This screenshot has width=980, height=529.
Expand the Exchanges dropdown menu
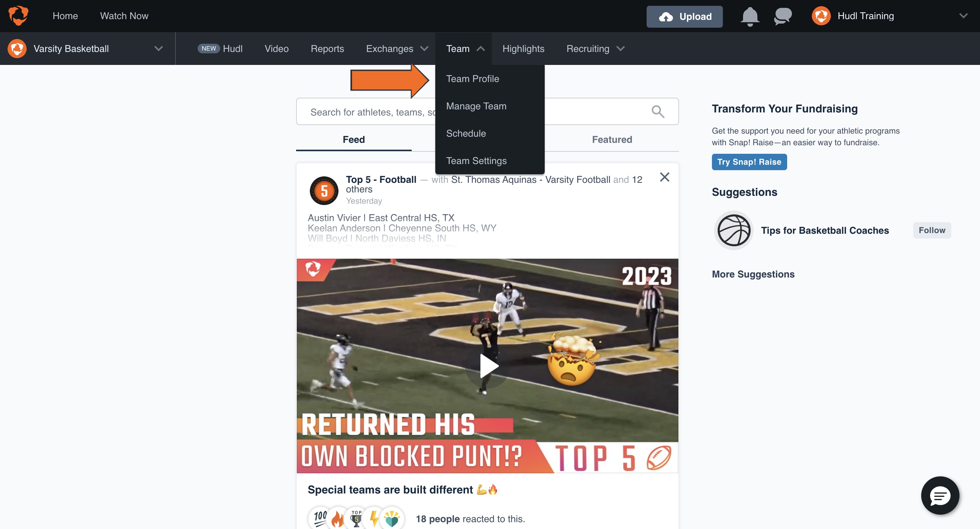(x=397, y=49)
